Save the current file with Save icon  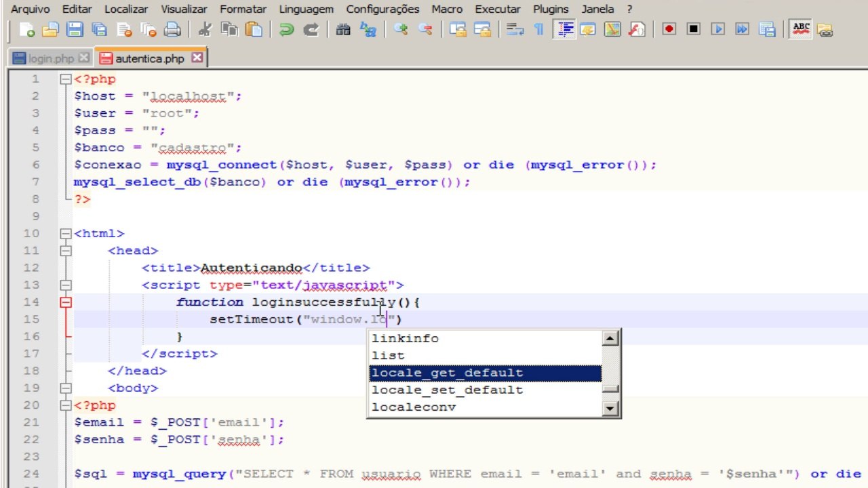click(x=75, y=30)
